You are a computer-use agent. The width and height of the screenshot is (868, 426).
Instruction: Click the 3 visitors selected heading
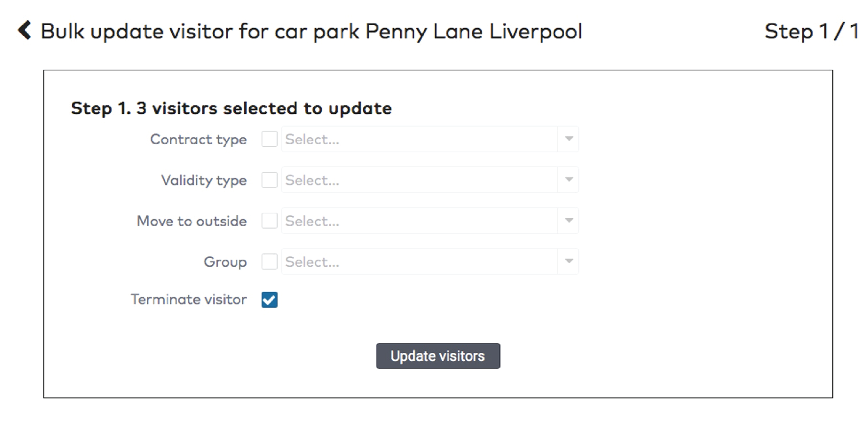click(x=231, y=108)
